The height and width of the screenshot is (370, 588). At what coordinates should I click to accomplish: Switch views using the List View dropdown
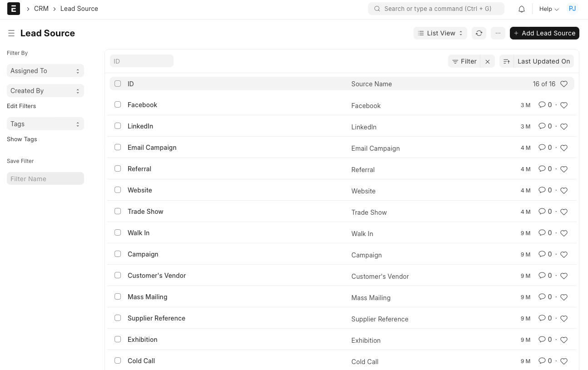439,33
